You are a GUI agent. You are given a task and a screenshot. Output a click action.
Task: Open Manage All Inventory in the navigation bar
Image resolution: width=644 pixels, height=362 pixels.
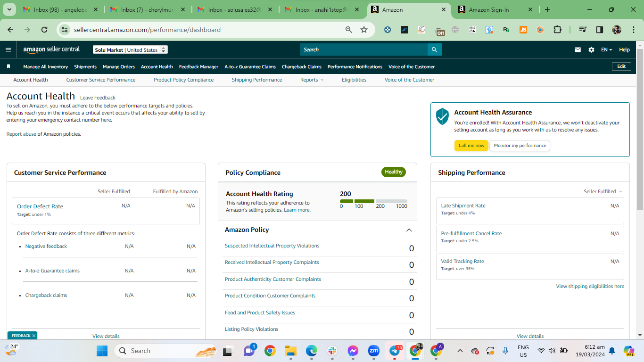(x=46, y=66)
